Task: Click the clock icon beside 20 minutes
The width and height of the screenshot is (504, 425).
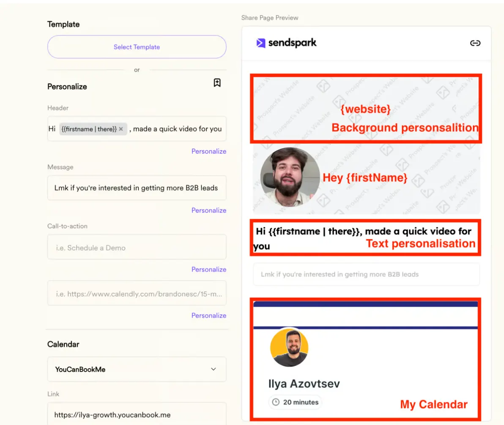Action: pyautogui.click(x=276, y=402)
